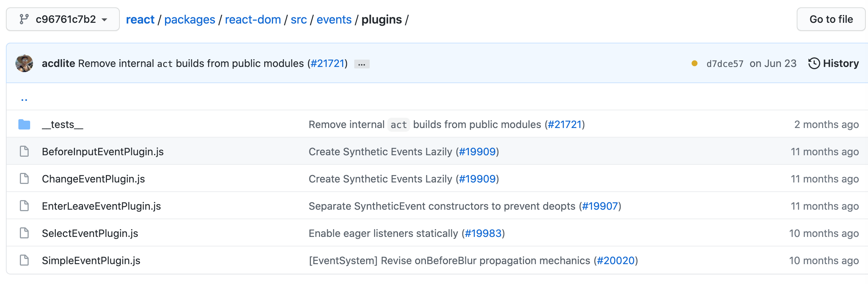Click file icon beside SimpleEventPlugin.js
Screen dimensions: 868x284
(24, 260)
